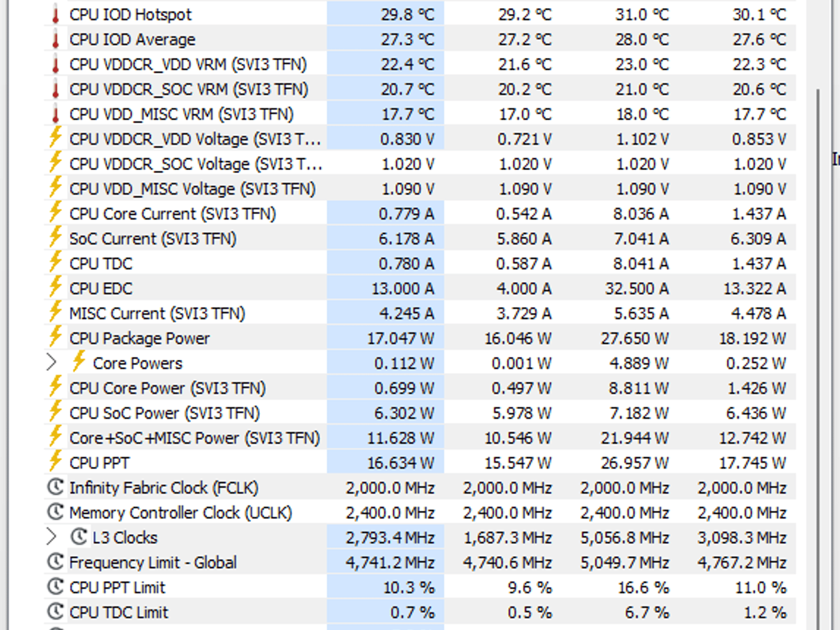The image size is (840, 630).
Task: Select the CPU PPT row label
Action: coord(99,463)
